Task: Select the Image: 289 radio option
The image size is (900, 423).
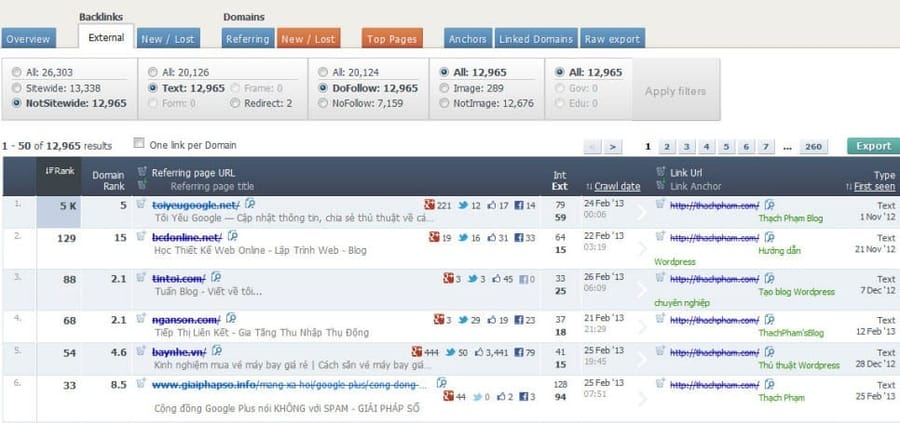Action: click(444, 88)
